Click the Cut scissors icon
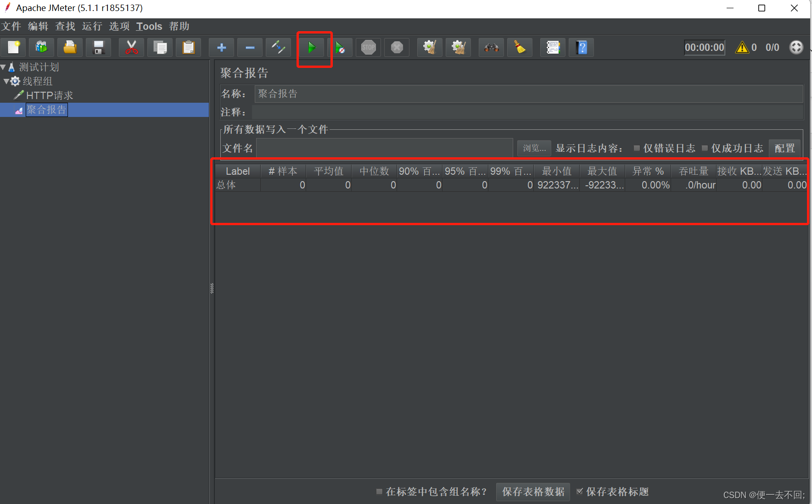812x504 pixels. [x=131, y=47]
